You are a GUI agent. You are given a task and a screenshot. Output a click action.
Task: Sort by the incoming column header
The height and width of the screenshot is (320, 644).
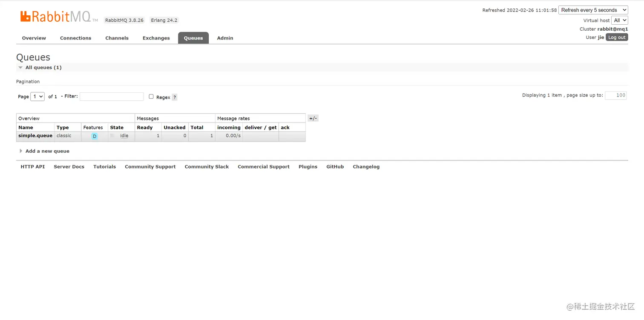[x=229, y=128]
